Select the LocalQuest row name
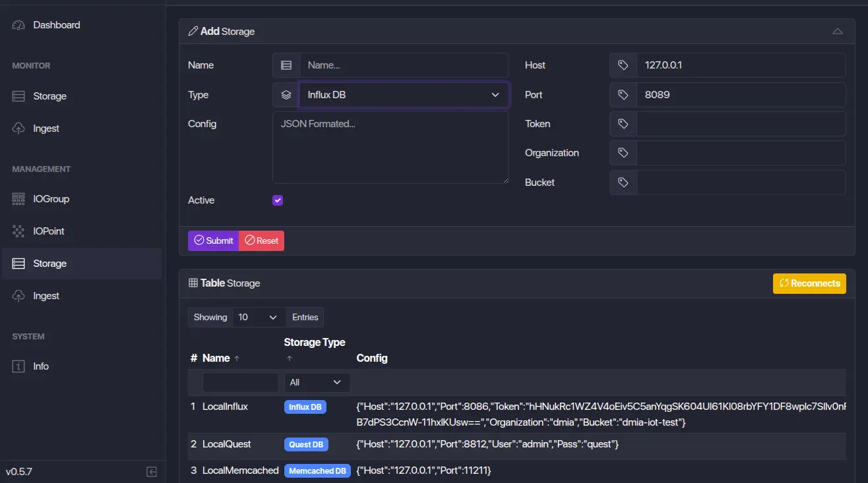The height and width of the screenshot is (483, 868). coord(227,444)
